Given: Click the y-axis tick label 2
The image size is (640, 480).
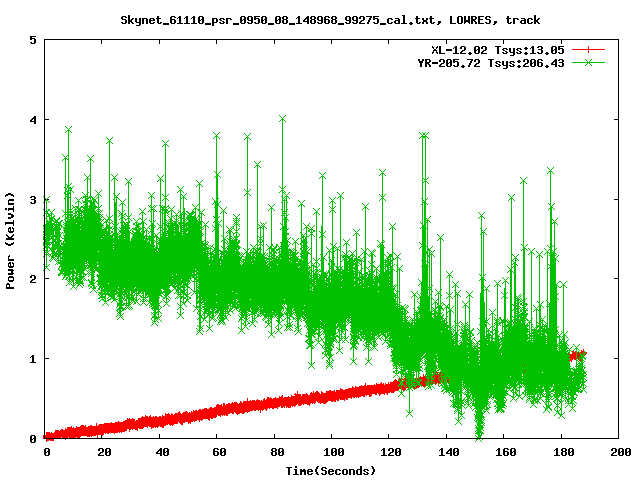Looking at the screenshot, I should click(x=33, y=279).
